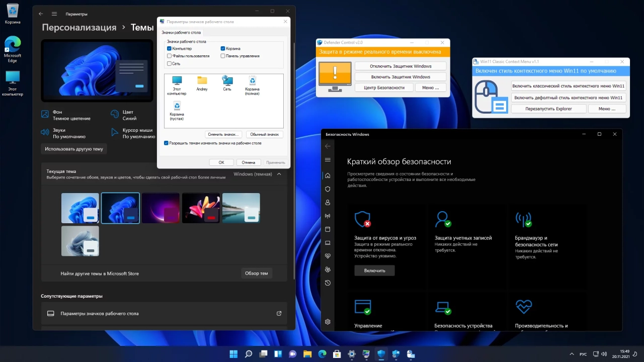Image resolution: width=644 pixels, height=362 pixels.
Task: Click the virus protection shield tile icon
Action: (x=362, y=219)
